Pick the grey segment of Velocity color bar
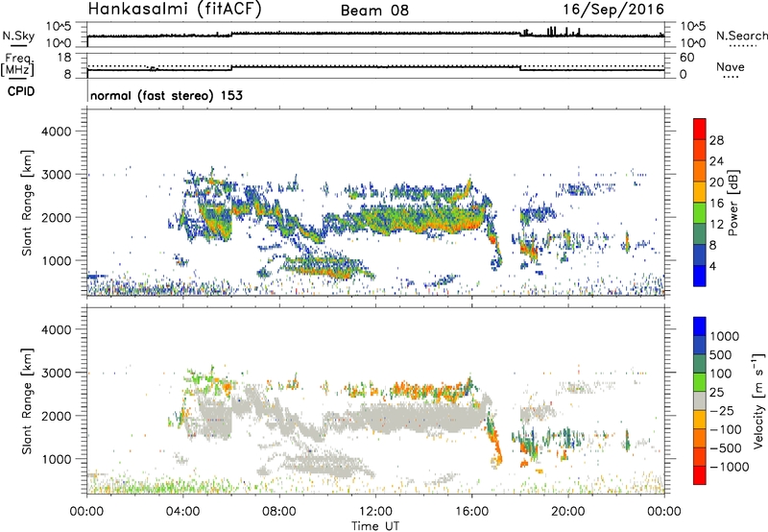 [700, 400]
